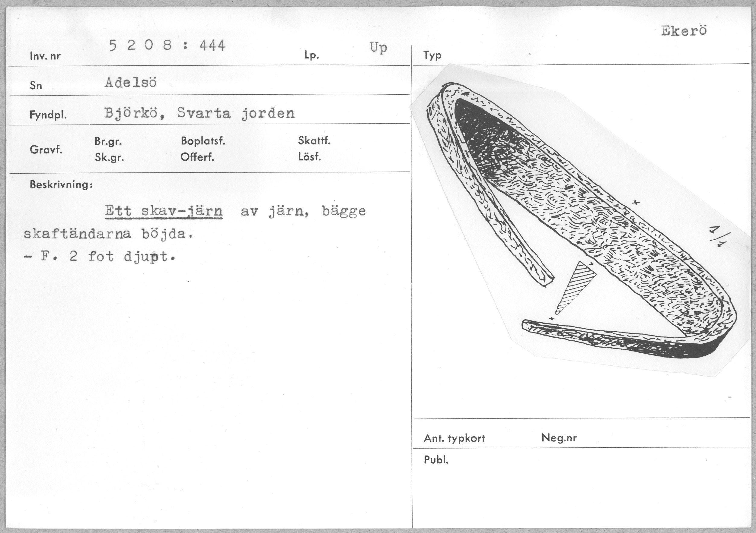
Task: Click the inventory number 5208:444
Action: coord(167,46)
